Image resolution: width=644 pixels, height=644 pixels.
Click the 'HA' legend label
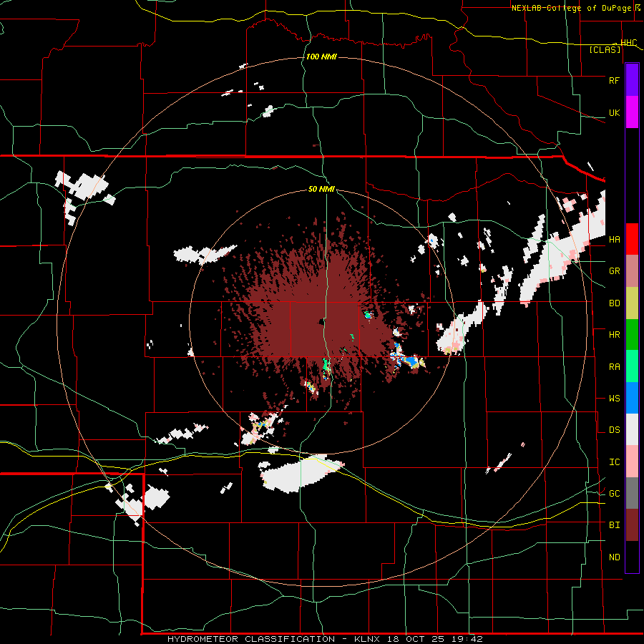tap(614, 240)
